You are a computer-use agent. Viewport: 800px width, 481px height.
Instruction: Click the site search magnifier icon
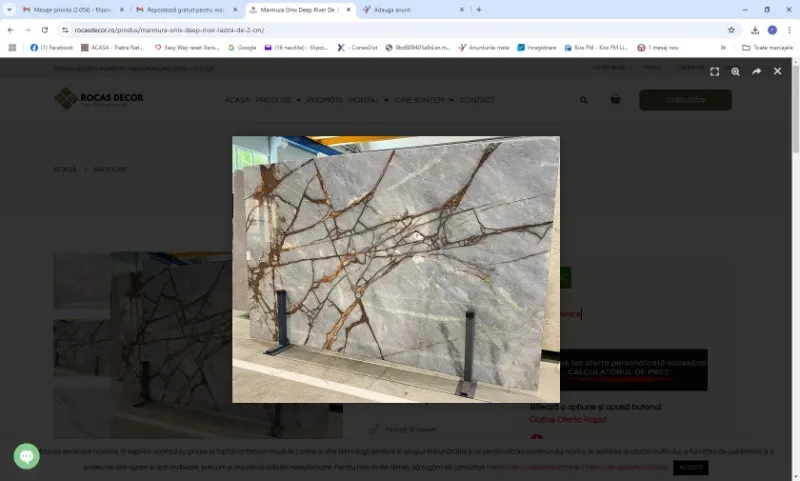(x=583, y=100)
